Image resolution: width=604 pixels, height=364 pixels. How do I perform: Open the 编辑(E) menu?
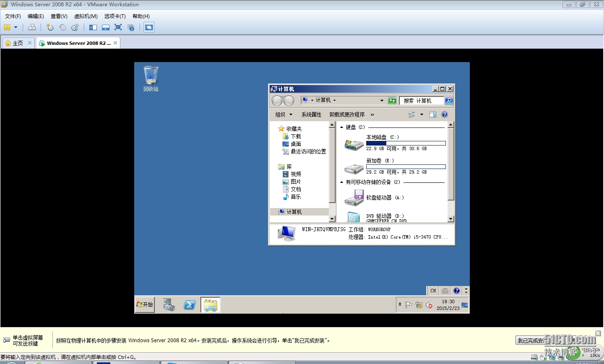(x=36, y=16)
